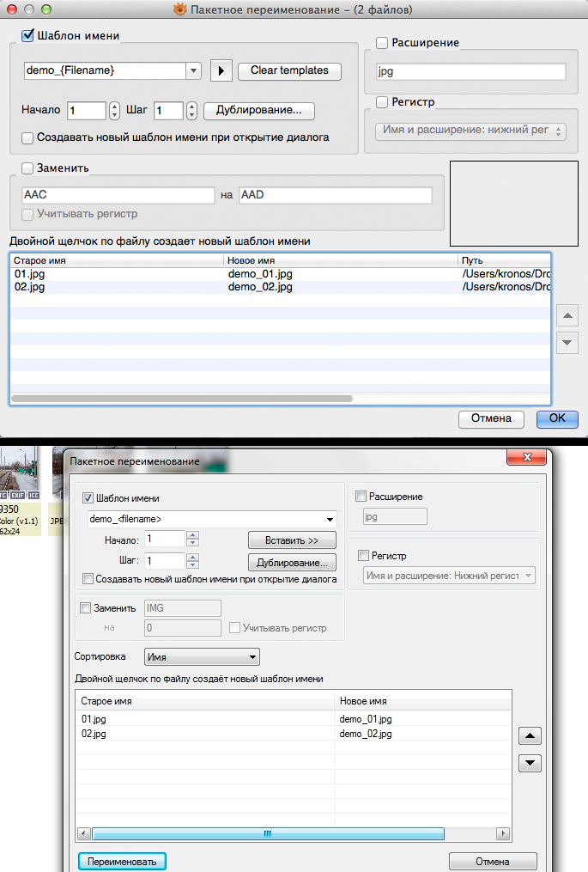Click Шаг value field in Windows dialog
Image resolution: width=588 pixels, height=872 pixels.
click(165, 560)
